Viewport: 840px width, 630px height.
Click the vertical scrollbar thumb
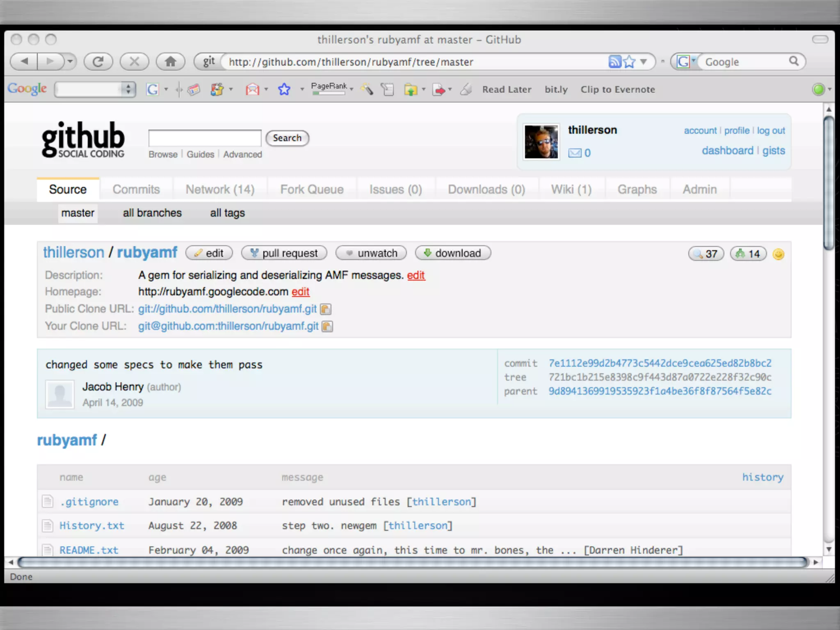(x=829, y=183)
